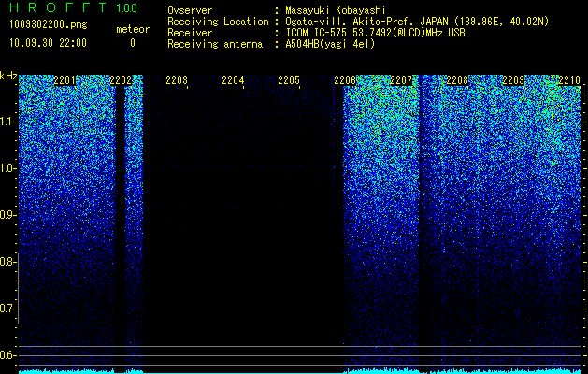Click the 2201 time marker
This screenshot has height=374, width=588.
(x=65, y=80)
